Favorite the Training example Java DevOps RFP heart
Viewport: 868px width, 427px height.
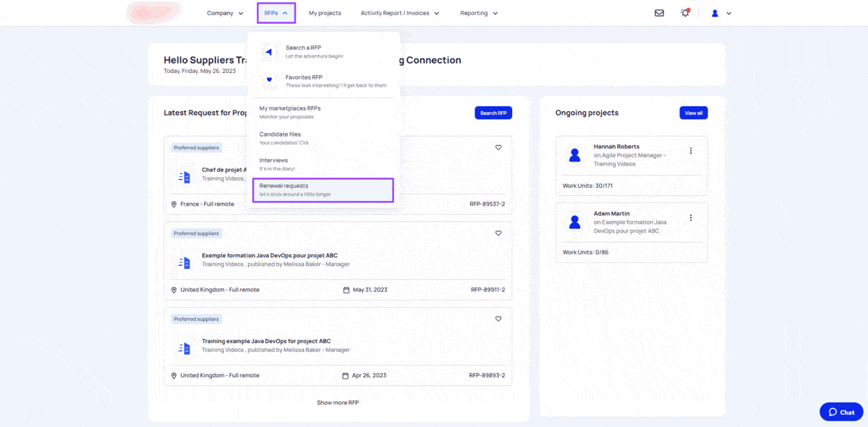coord(498,319)
